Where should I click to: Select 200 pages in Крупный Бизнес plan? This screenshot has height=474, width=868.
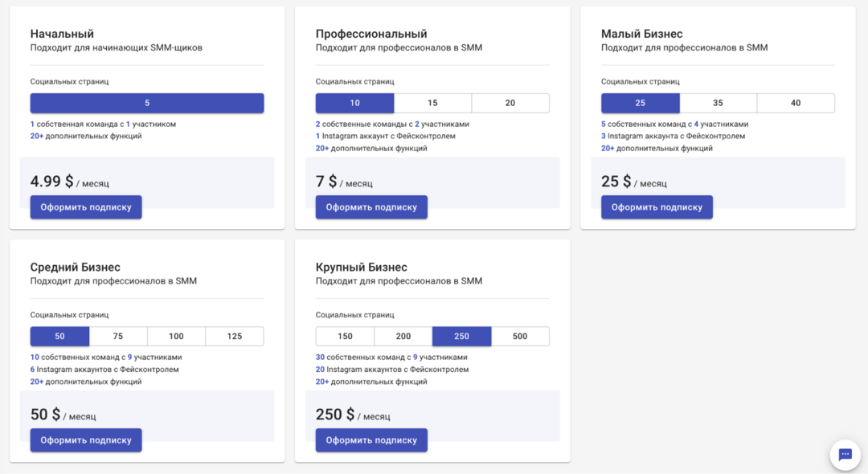click(403, 336)
